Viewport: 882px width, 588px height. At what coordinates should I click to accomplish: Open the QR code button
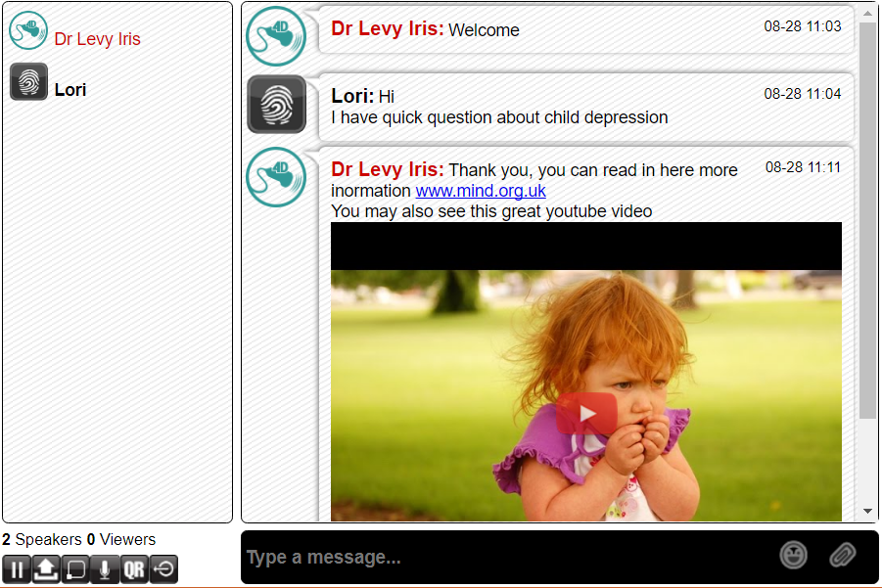(x=134, y=569)
